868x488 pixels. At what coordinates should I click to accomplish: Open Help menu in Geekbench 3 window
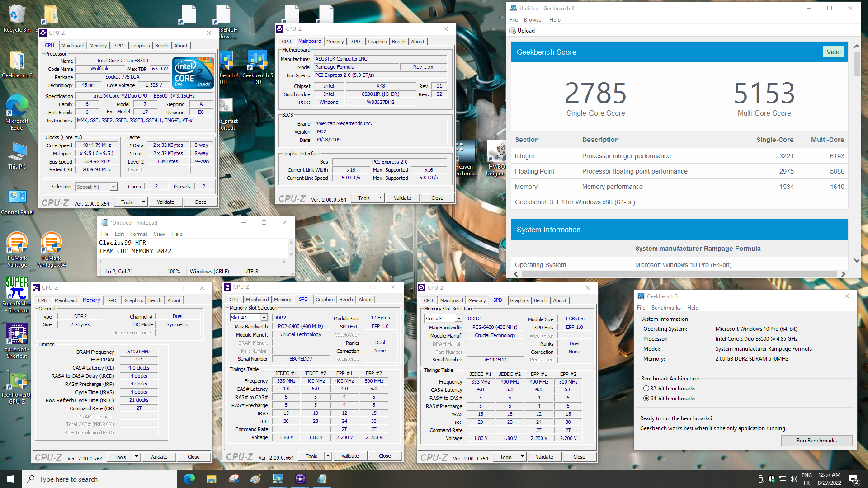coord(693,308)
